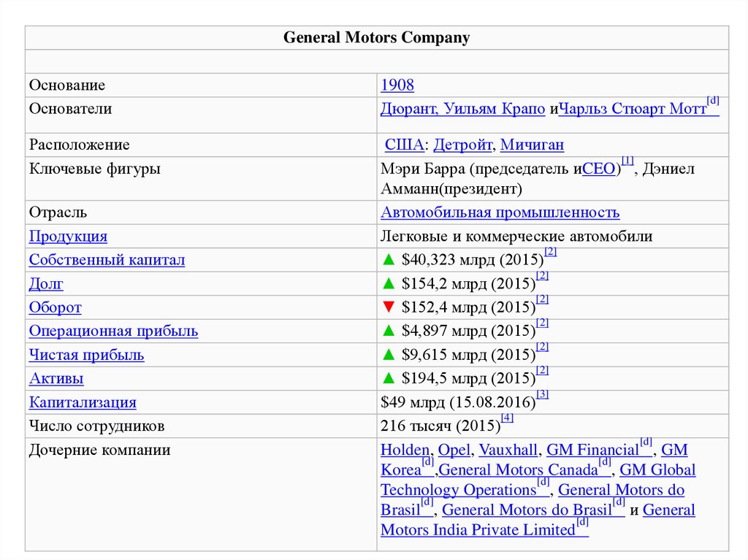Open the Автомобильная промышленность industry link

(x=500, y=212)
